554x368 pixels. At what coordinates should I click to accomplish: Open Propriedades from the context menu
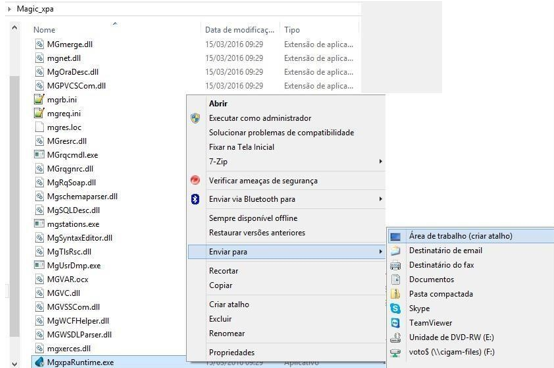coord(231,352)
